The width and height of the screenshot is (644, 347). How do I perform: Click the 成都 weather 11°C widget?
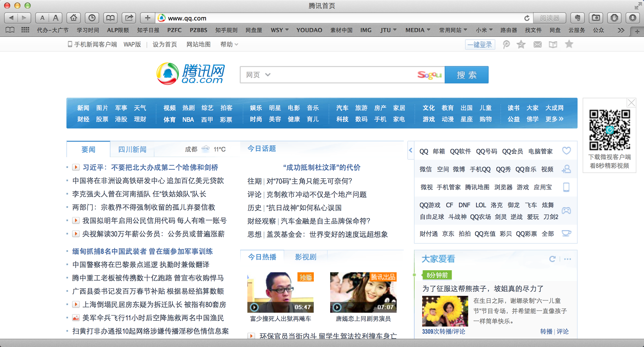click(x=205, y=149)
